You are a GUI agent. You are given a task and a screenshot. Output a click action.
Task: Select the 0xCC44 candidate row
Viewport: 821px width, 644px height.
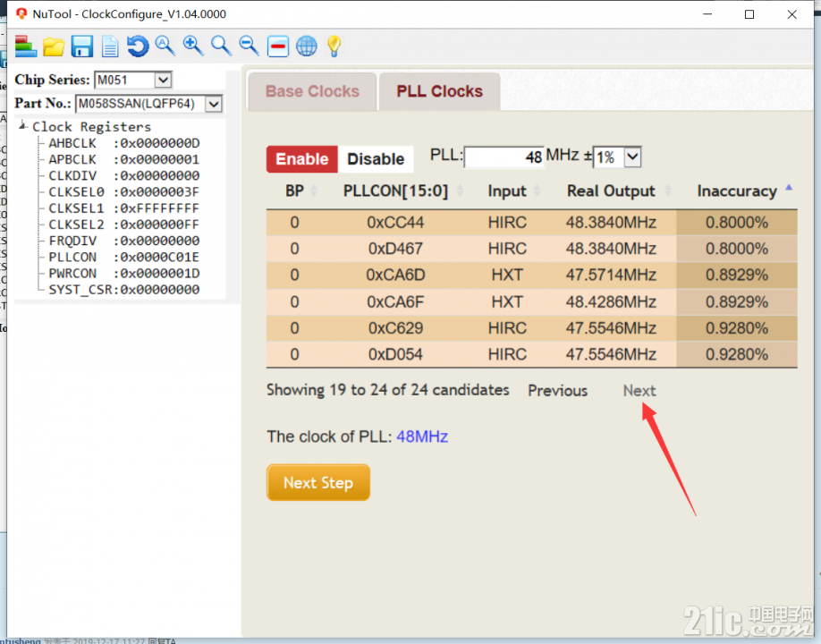[531, 223]
